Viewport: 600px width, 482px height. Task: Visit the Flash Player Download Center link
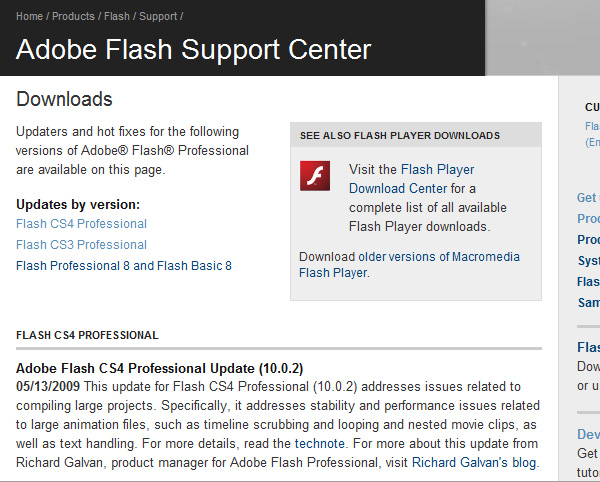pos(412,179)
